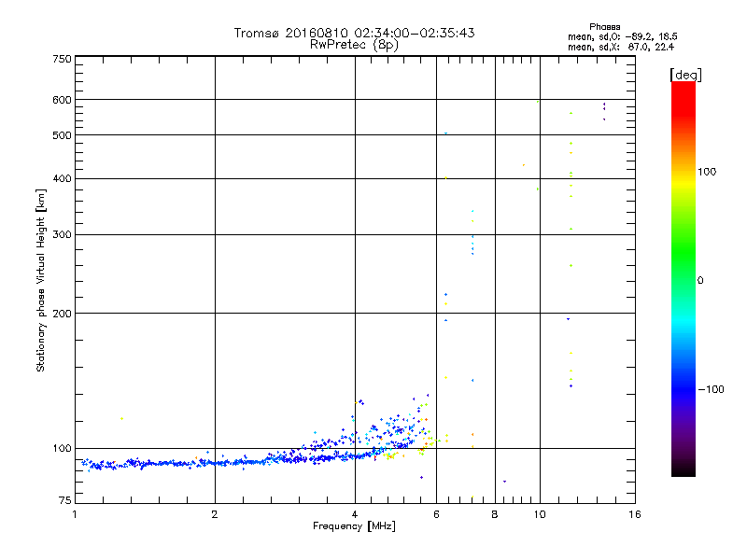Screen dimensions: 747x560
Task: Click the x-axis tick label '16'
Action: coord(635,514)
